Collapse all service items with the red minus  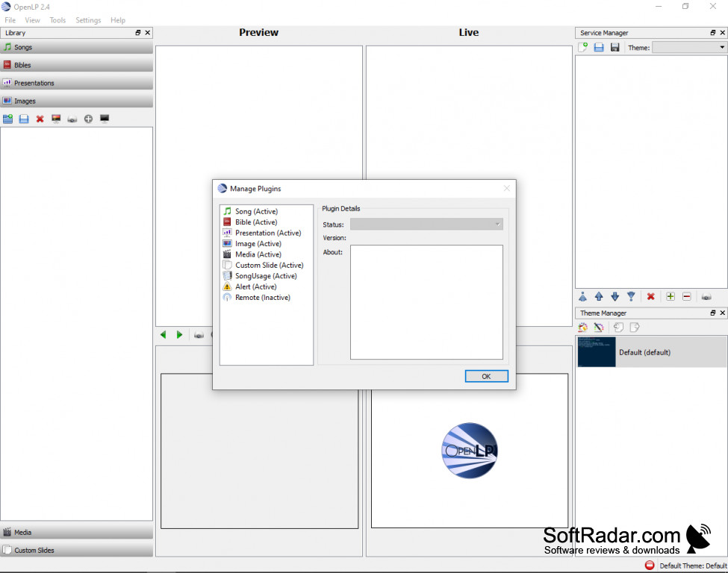pos(687,296)
